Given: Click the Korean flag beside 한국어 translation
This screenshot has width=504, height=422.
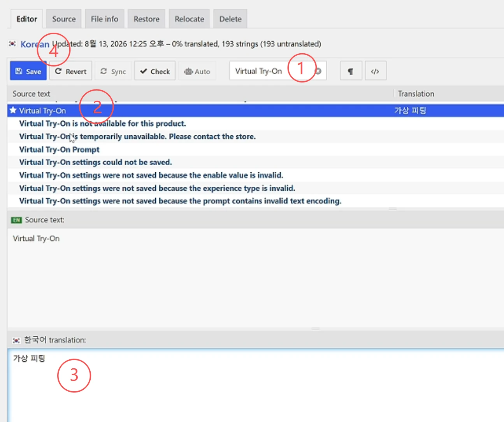Looking at the screenshot, I should tap(16, 340).
